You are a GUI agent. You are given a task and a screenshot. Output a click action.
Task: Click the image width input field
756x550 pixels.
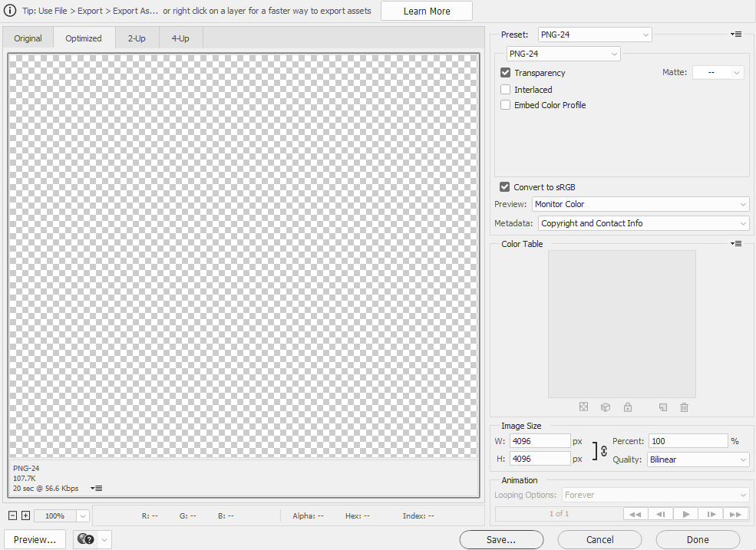pos(540,440)
